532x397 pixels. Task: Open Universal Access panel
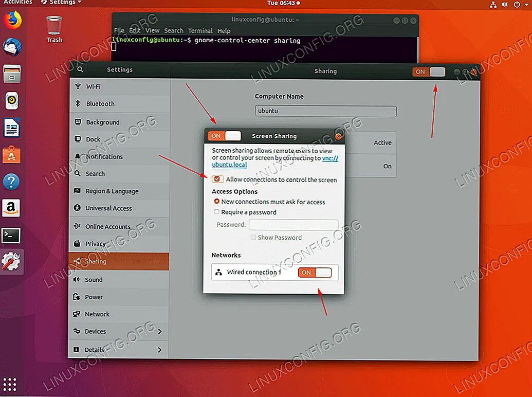[x=119, y=208]
